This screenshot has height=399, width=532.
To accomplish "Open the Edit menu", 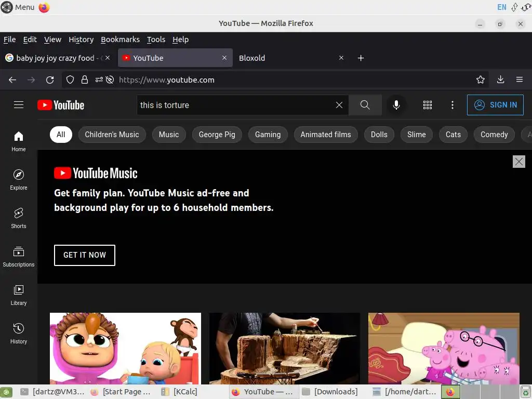I will coord(30,39).
